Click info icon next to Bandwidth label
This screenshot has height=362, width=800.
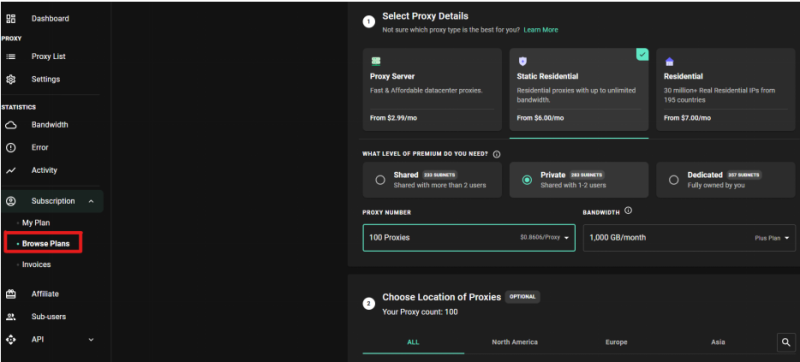point(628,211)
